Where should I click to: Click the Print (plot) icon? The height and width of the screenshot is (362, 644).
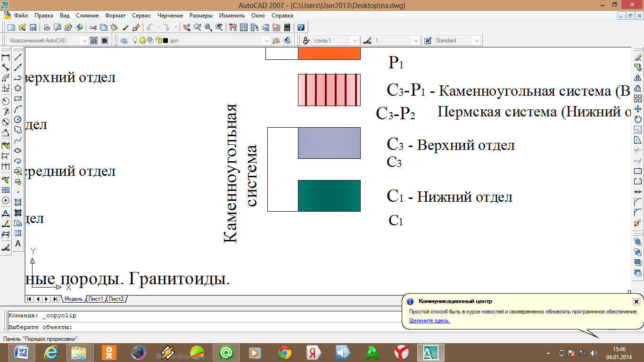click(x=47, y=27)
